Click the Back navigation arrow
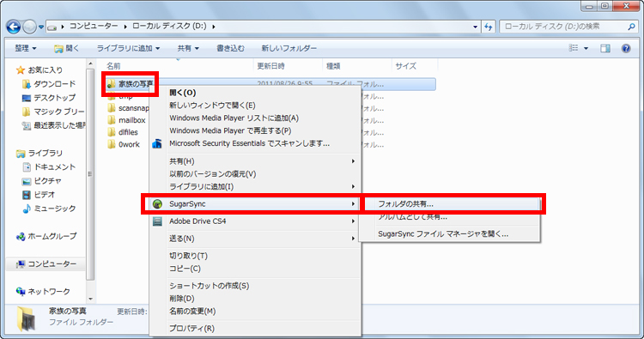The width and height of the screenshot is (644, 339). [13, 27]
